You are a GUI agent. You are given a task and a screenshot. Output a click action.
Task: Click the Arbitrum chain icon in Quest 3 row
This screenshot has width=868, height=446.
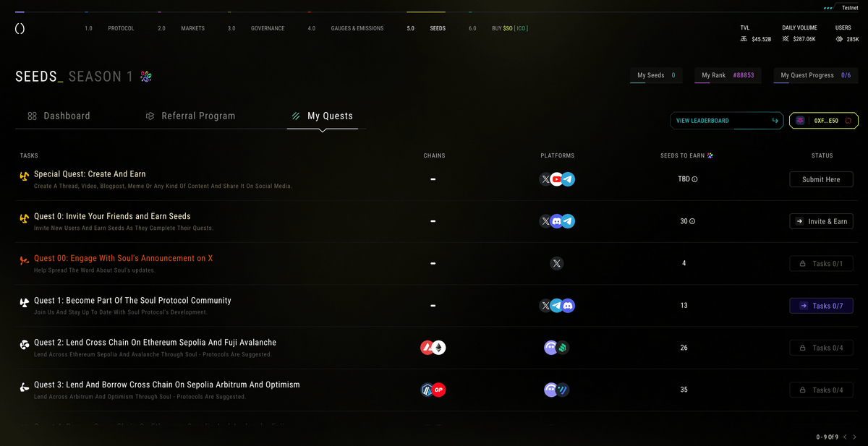[427, 390]
